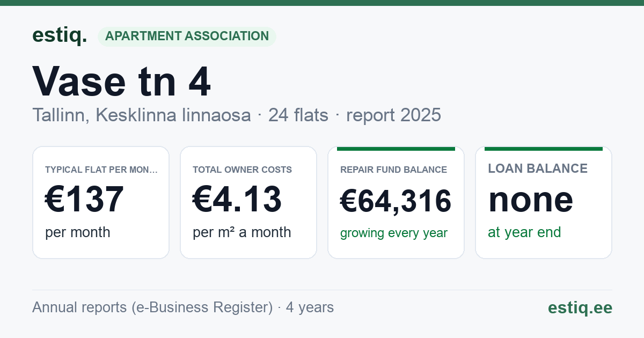The width and height of the screenshot is (644, 338).
Task: Click the €137 value
Action: [85, 199]
